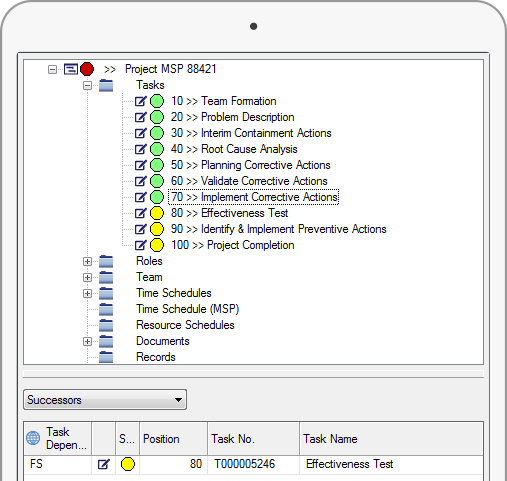Expand the Roles folder

coord(87,261)
